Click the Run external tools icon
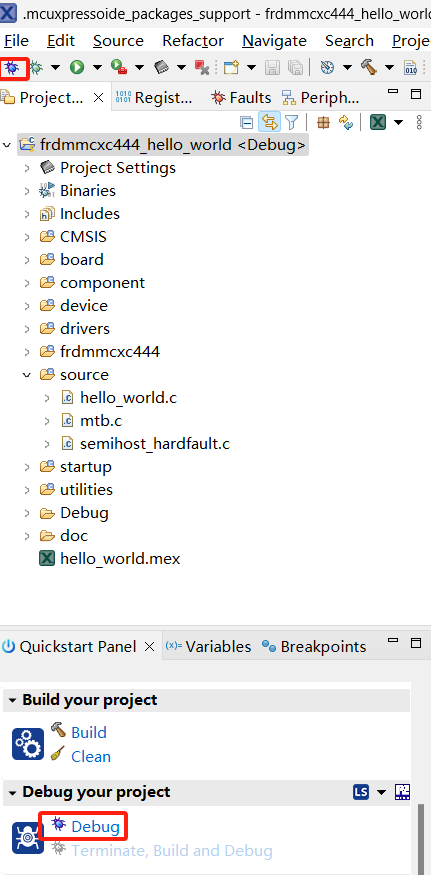Viewport: 431px width, 875px height. pyautogui.click(x=118, y=68)
